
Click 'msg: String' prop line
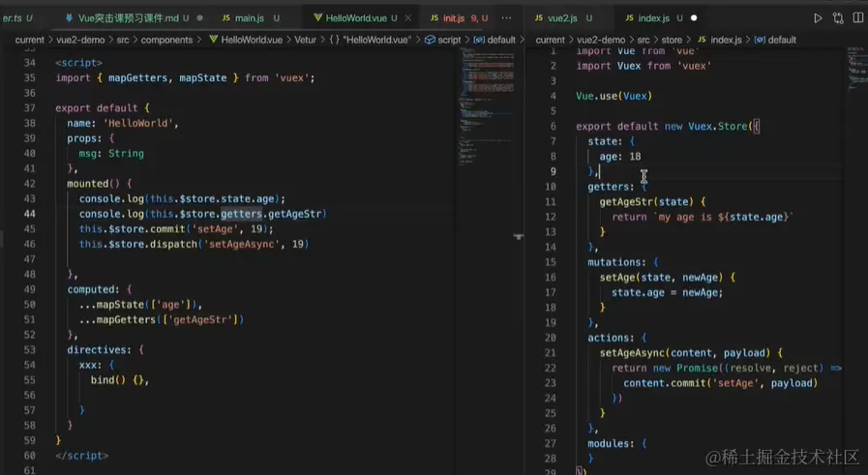[x=111, y=154]
